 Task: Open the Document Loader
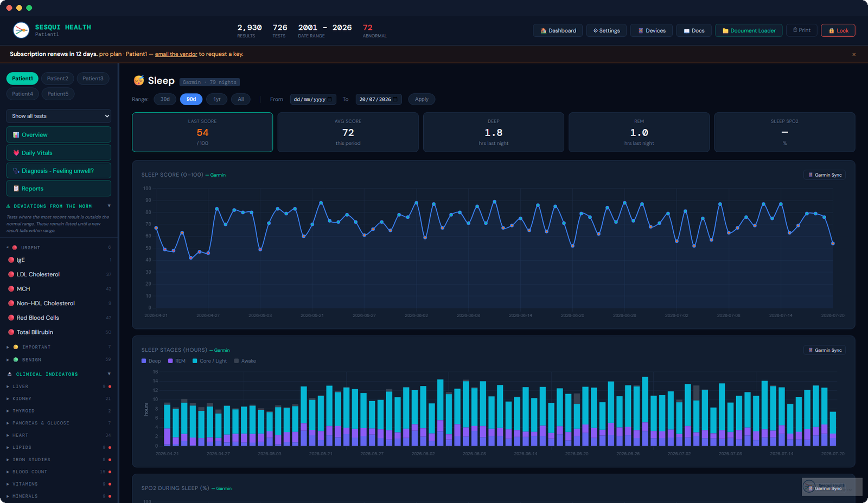click(749, 30)
